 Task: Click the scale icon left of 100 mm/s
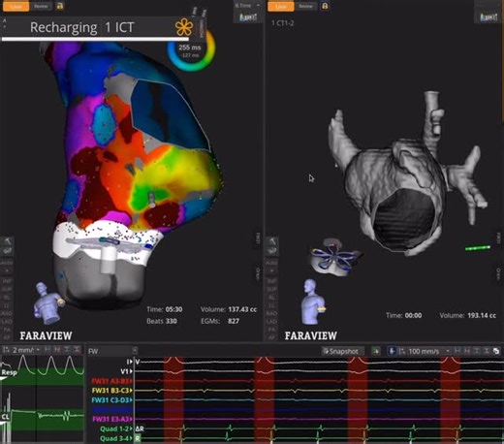click(x=401, y=351)
